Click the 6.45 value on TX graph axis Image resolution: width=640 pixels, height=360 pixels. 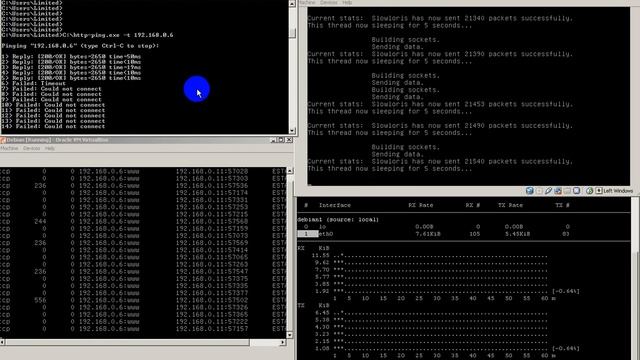322,313
